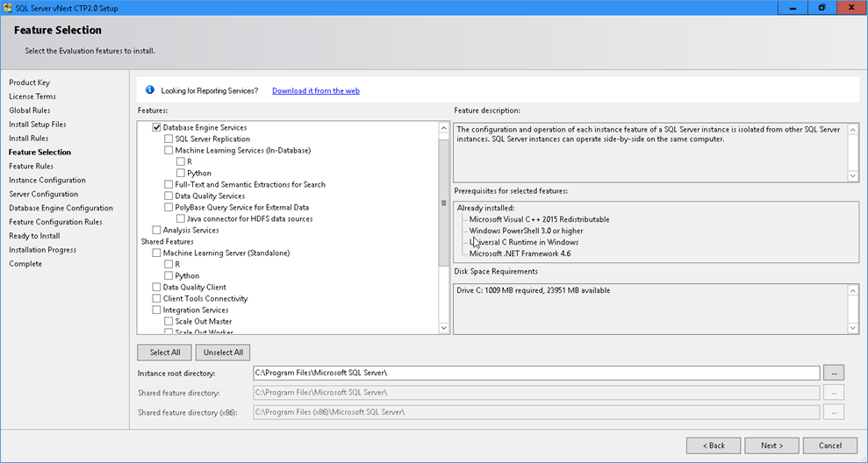Check Integration Services
This screenshot has width=868, height=463.
pyautogui.click(x=156, y=310)
